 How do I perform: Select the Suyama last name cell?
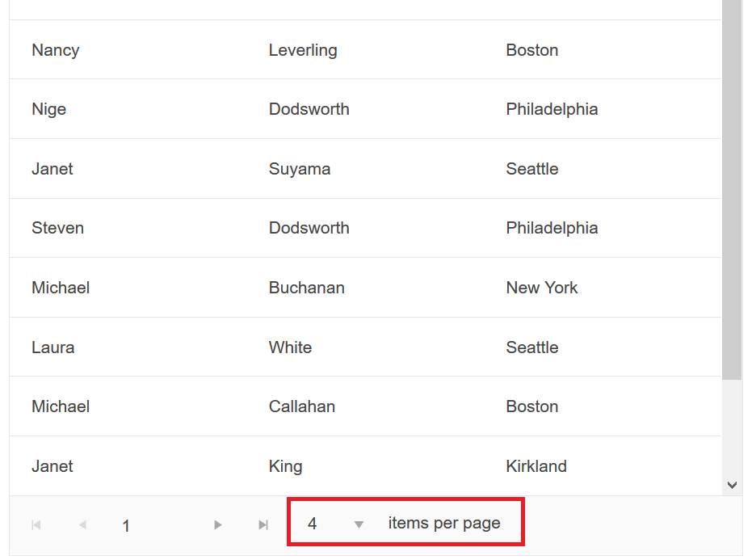(x=300, y=169)
